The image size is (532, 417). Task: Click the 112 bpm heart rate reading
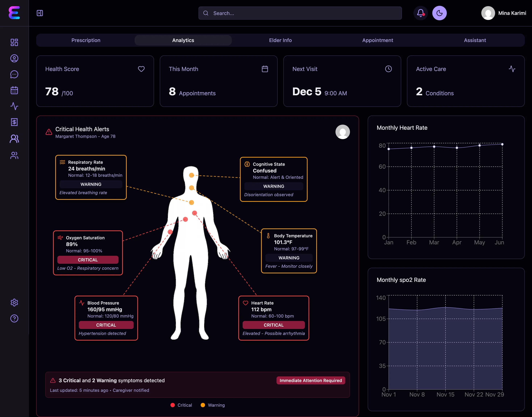[261, 309]
